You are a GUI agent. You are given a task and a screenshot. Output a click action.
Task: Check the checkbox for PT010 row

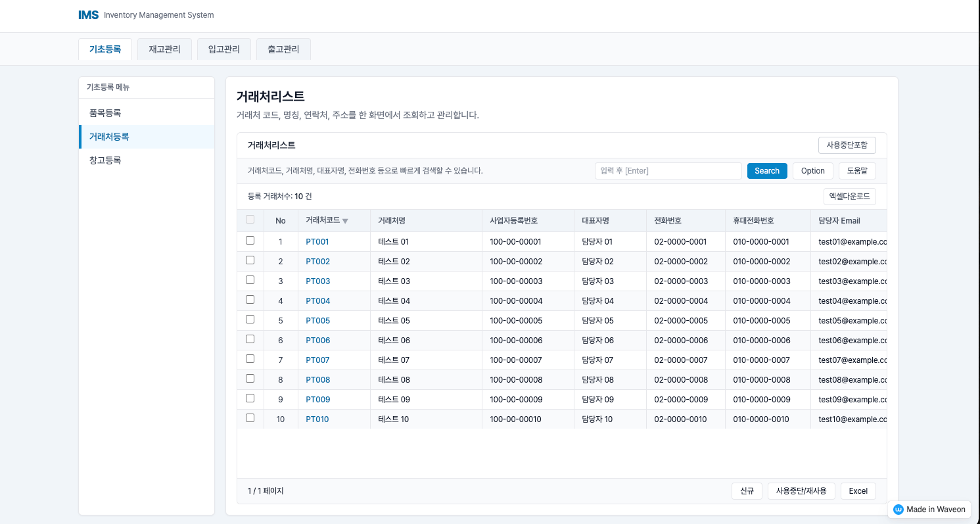[250, 419]
